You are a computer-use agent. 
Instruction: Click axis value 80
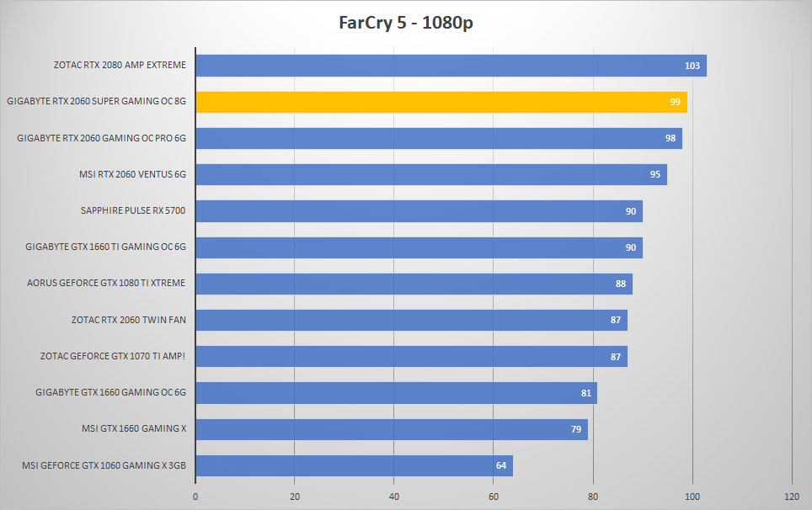[593, 497]
